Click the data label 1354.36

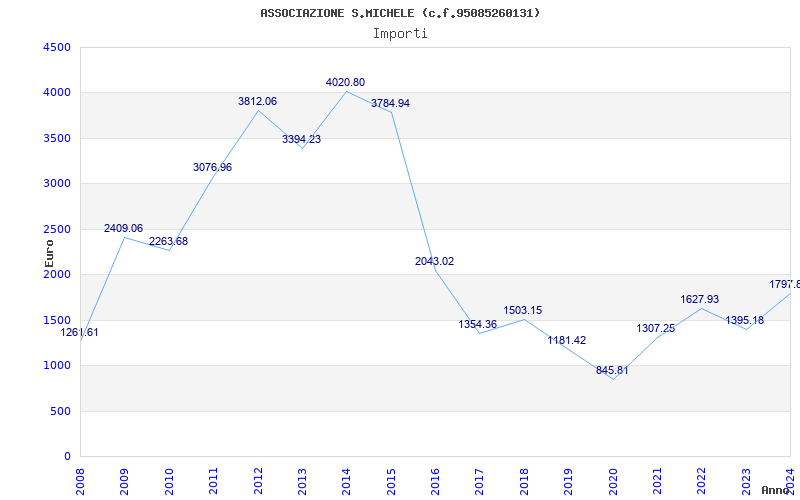pyautogui.click(x=478, y=324)
